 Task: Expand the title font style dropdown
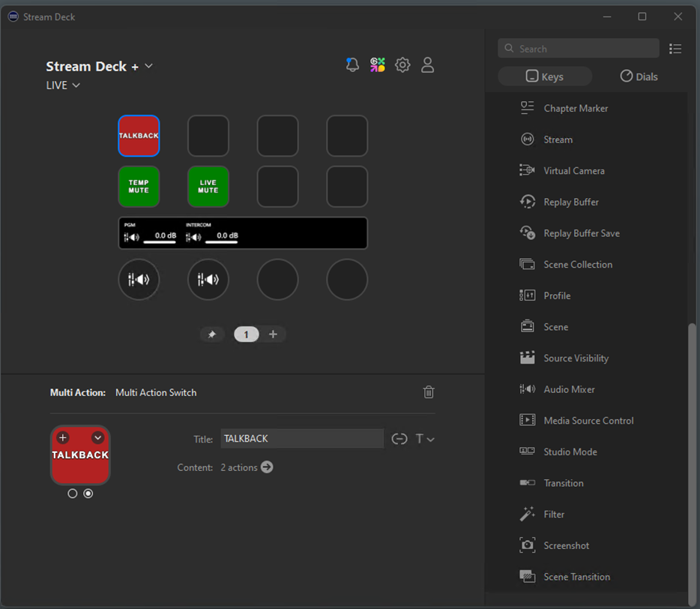(425, 439)
